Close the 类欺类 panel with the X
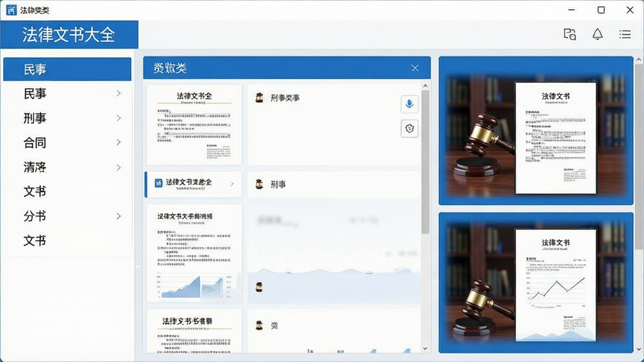This screenshot has width=644, height=362. click(415, 68)
